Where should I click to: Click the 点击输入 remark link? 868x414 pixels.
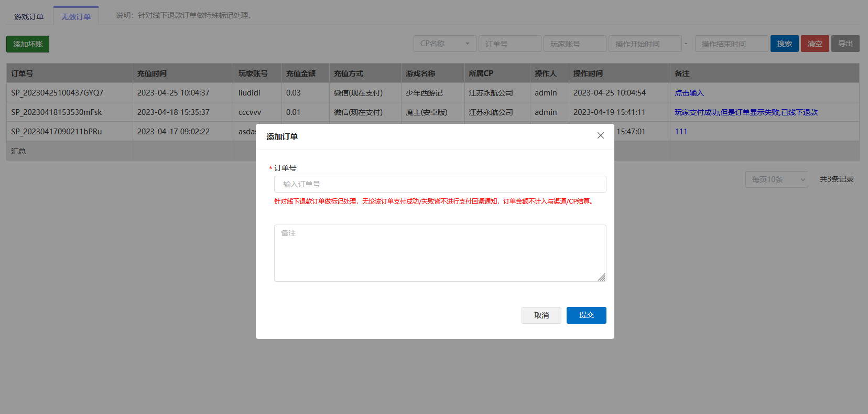click(x=689, y=93)
